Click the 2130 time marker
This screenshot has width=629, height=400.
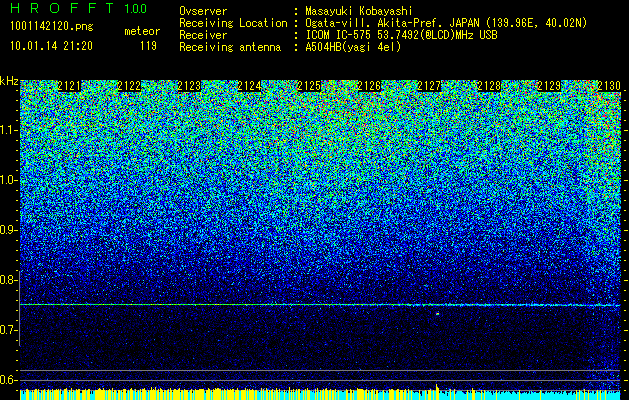click(x=609, y=86)
